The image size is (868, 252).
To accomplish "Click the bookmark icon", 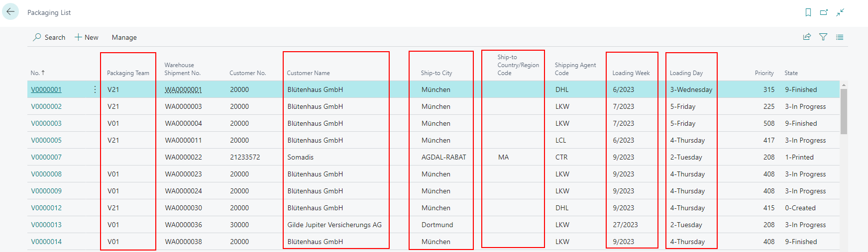I will (808, 12).
